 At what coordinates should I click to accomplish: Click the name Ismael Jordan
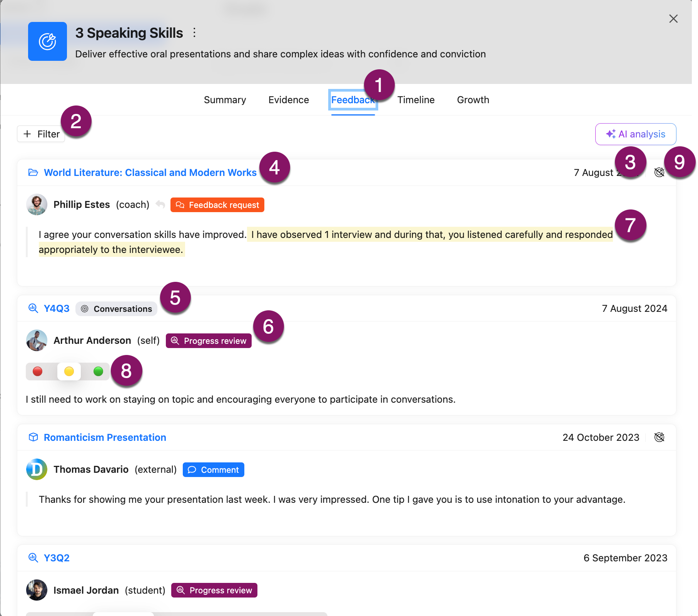pos(86,590)
